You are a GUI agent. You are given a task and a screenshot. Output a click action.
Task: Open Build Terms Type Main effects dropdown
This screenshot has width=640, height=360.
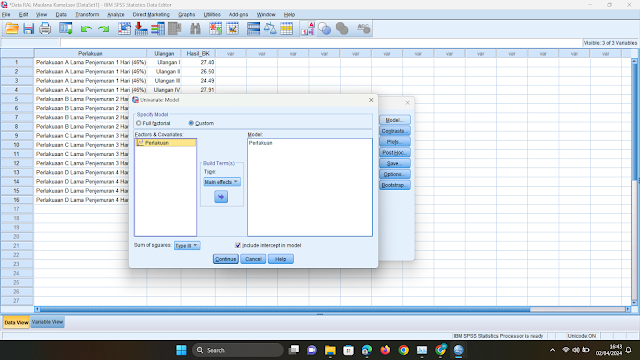[222, 182]
